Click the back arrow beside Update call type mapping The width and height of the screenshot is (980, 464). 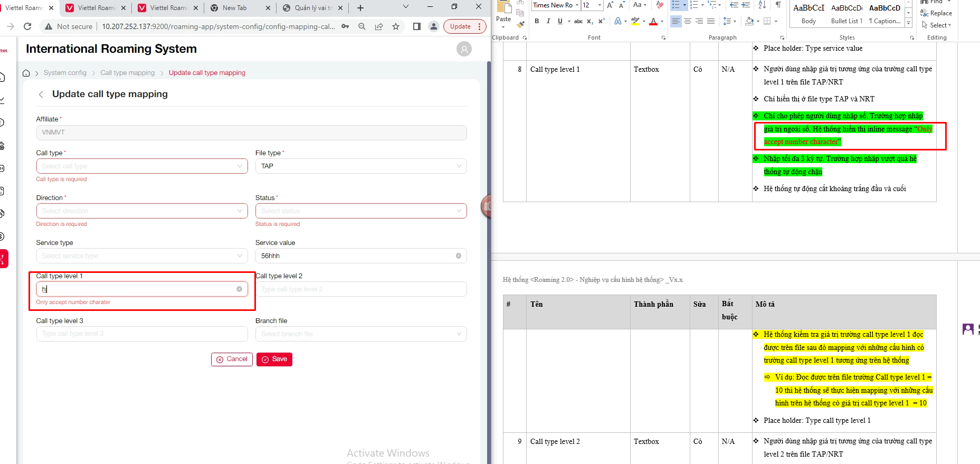pos(41,94)
